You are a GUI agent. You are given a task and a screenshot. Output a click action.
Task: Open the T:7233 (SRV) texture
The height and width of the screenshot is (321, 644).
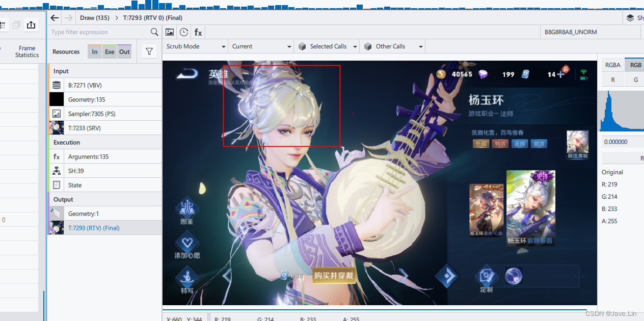[x=105, y=128]
